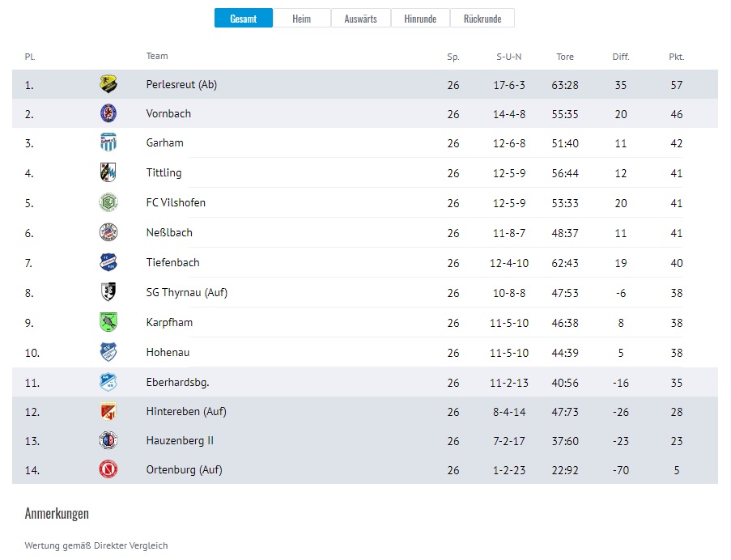Viewport: 731px width, 560px height.
Task: Click the Hauzenberg II team name
Action: pos(180,440)
